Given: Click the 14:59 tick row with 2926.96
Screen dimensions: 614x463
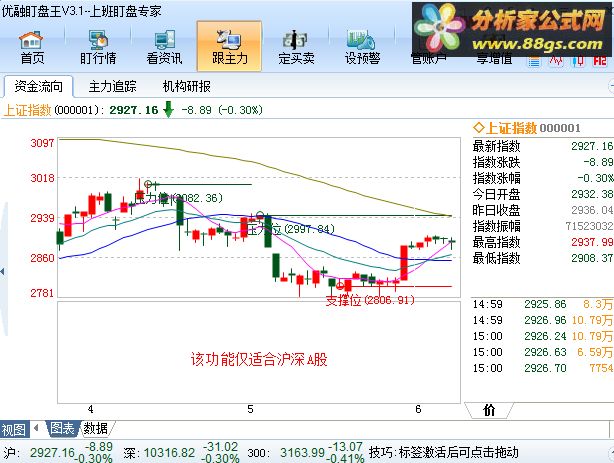Looking at the screenshot, I should point(543,320).
